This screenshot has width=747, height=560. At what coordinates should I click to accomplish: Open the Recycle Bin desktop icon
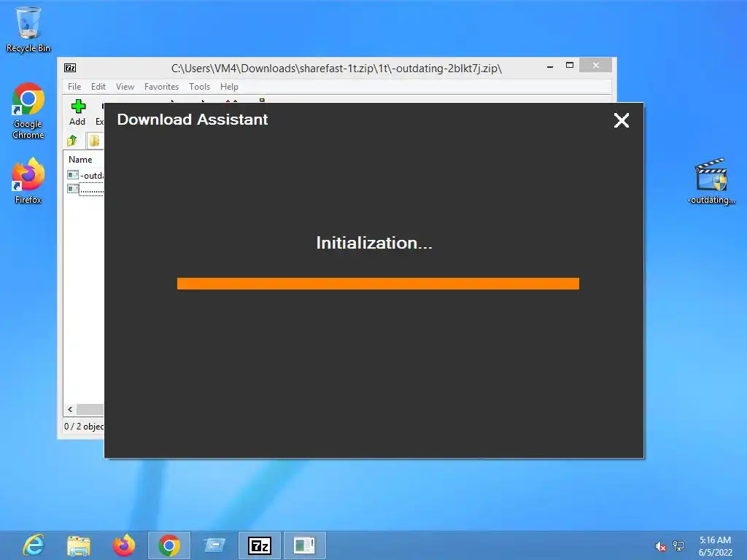pyautogui.click(x=28, y=29)
